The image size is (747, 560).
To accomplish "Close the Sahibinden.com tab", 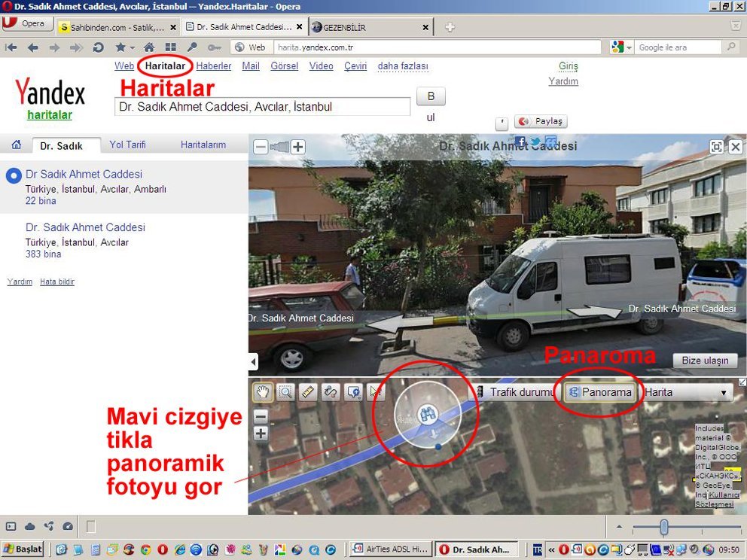I will pos(173,28).
